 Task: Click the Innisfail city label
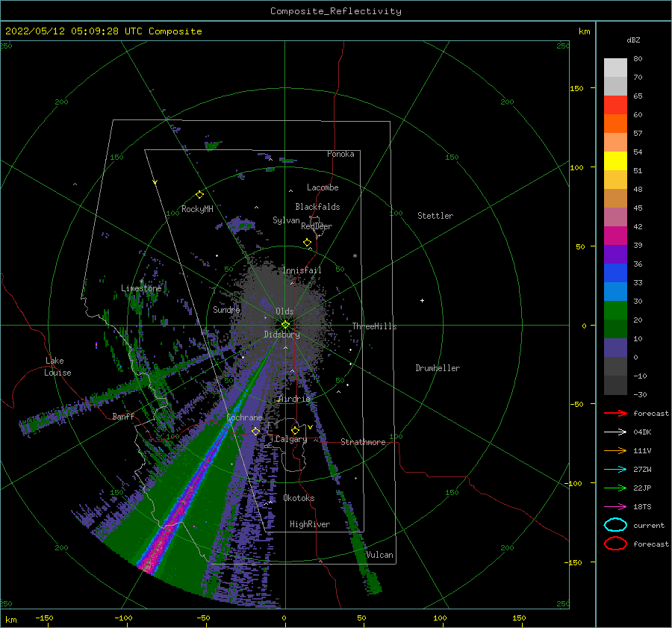[302, 270]
